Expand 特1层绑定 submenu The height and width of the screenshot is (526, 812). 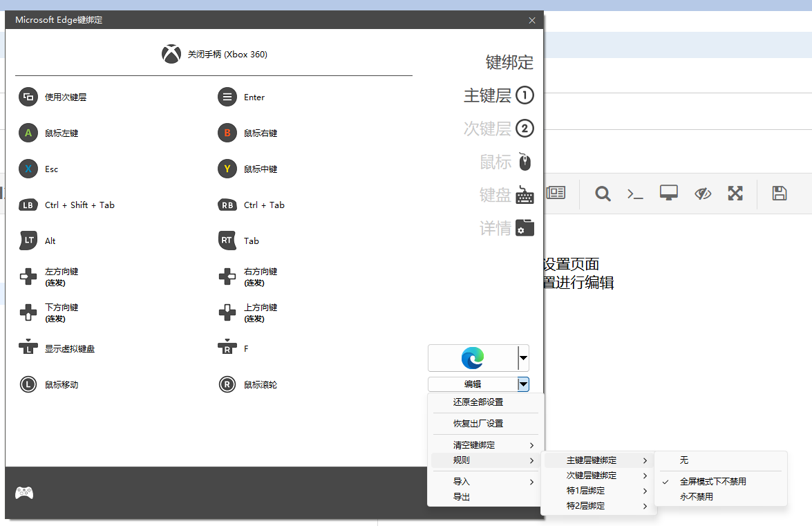pyautogui.click(x=598, y=490)
